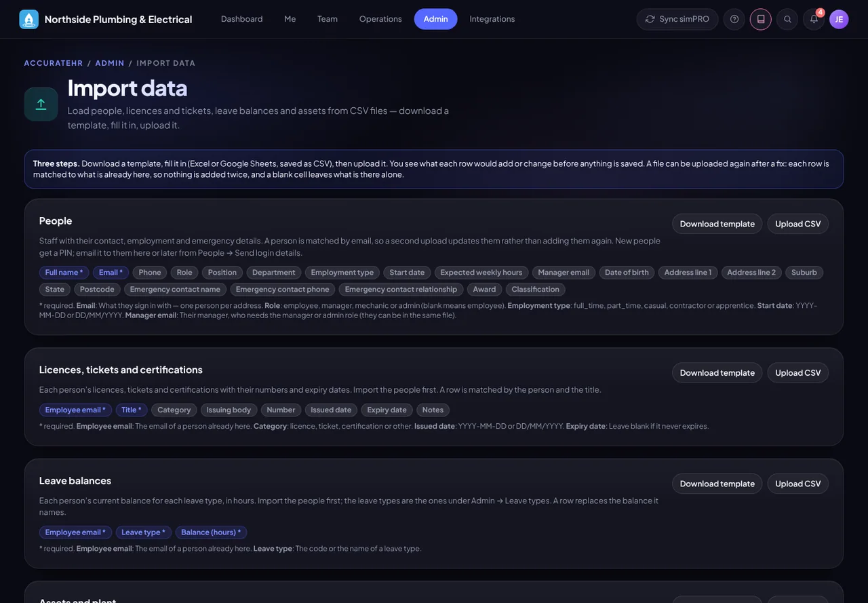Click the Northside Plumbing water-drop logo icon
Image resolution: width=868 pixels, height=603 pixels.
pyautogui.click(x=29, y=19)
